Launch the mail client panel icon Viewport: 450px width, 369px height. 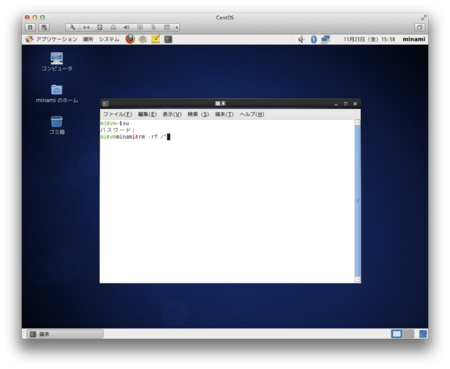pyautogui.click(x=143, y=39)
